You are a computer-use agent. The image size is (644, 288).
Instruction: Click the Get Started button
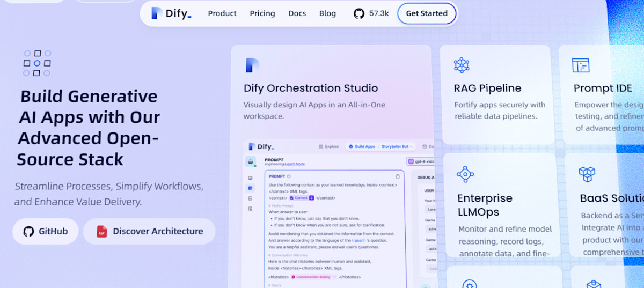[427, 13]
